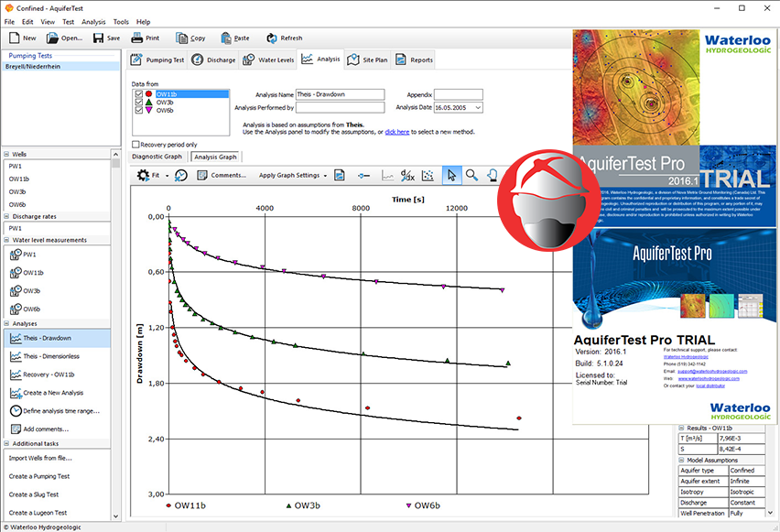
Task: Select Breyell/Niederrhein pumping test
Action: click(x=60, y=66)
